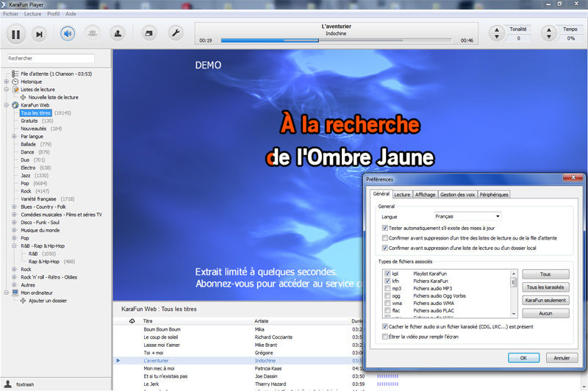Expand the Historique tree node

coord(7,82)
